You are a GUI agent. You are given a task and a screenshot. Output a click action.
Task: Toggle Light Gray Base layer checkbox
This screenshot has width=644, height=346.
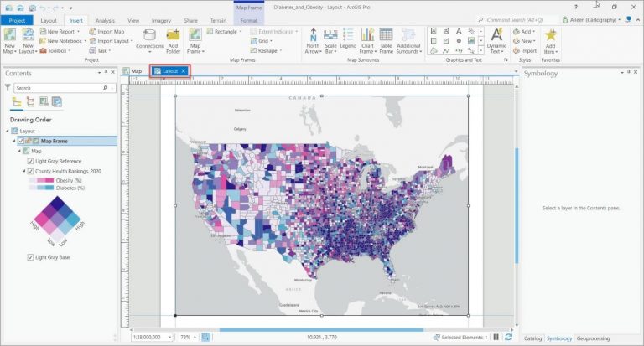[30, 257]
